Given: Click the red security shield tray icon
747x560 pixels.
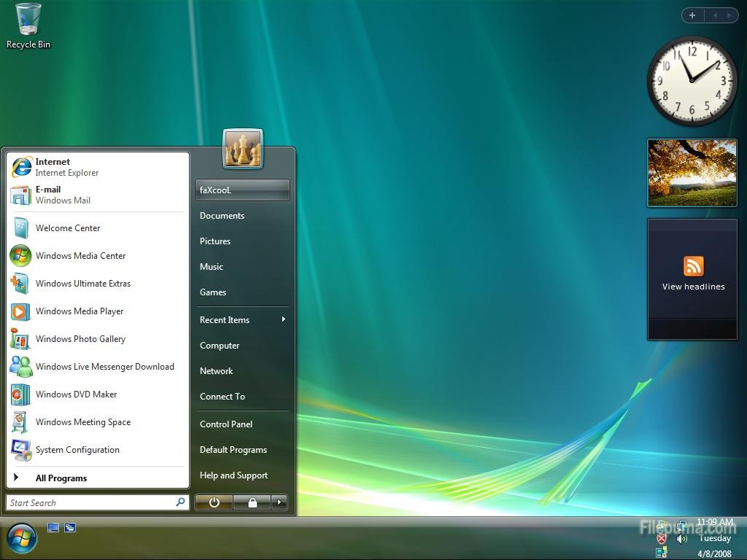Looking at the screenshot, I should [662, 539].
